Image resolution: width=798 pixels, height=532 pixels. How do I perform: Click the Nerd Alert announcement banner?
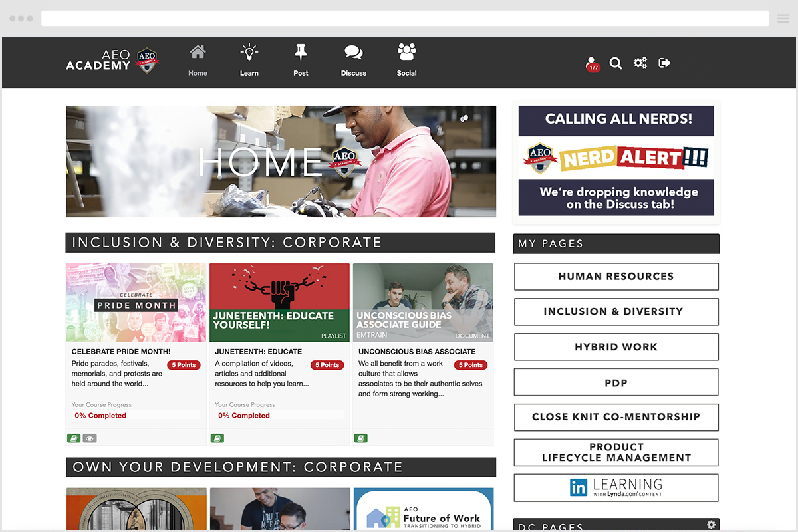pyautogui.click(x=616, y=158)
